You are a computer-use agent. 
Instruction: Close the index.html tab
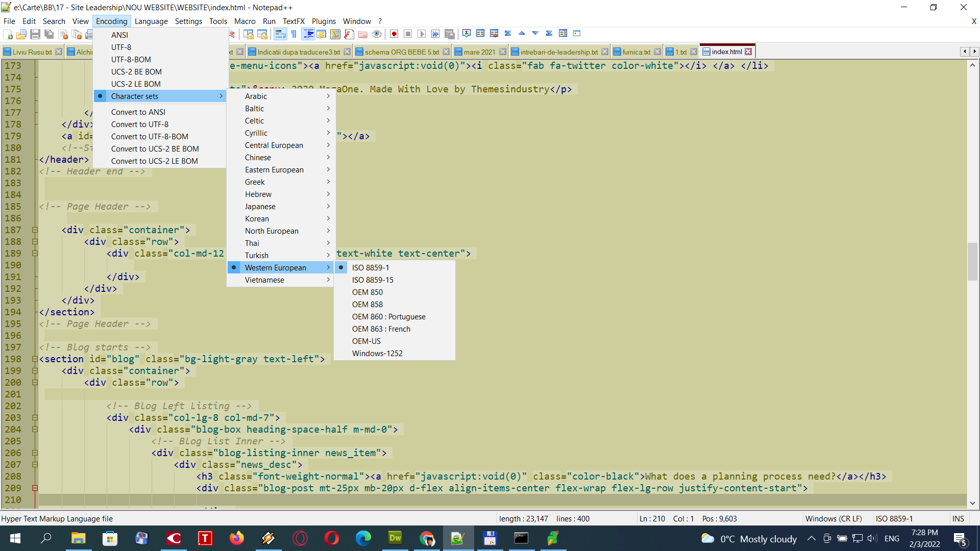tap(748, 52)
